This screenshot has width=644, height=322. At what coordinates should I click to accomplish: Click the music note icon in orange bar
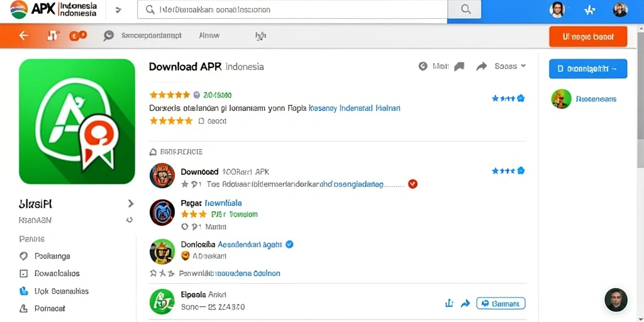pyautogui.click(x=52, y=36)
